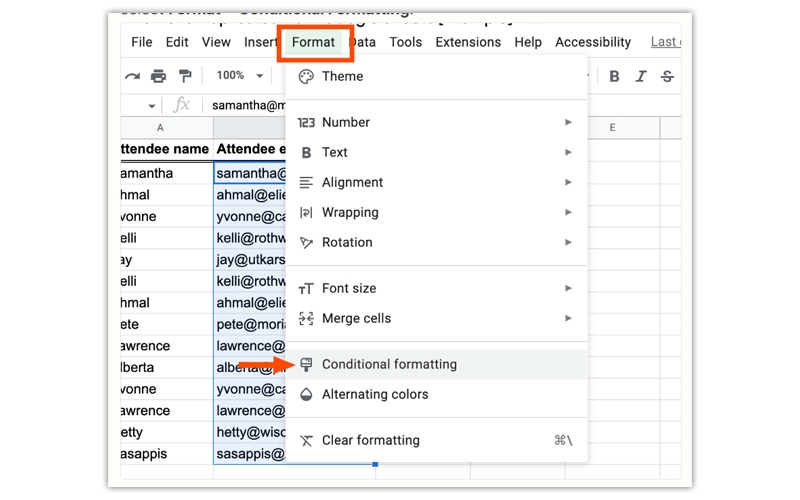Open the Extensions menu
The image size is (800, 500).
468,42
